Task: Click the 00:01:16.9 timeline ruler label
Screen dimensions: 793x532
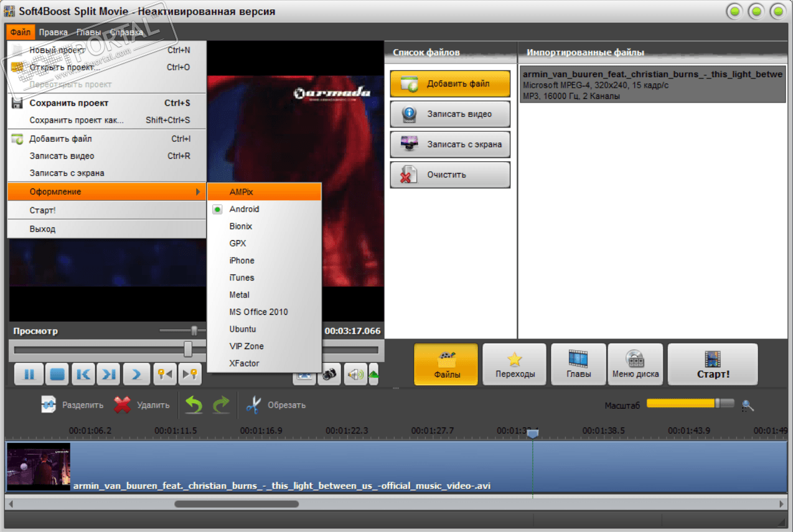Action: (261, 431)
